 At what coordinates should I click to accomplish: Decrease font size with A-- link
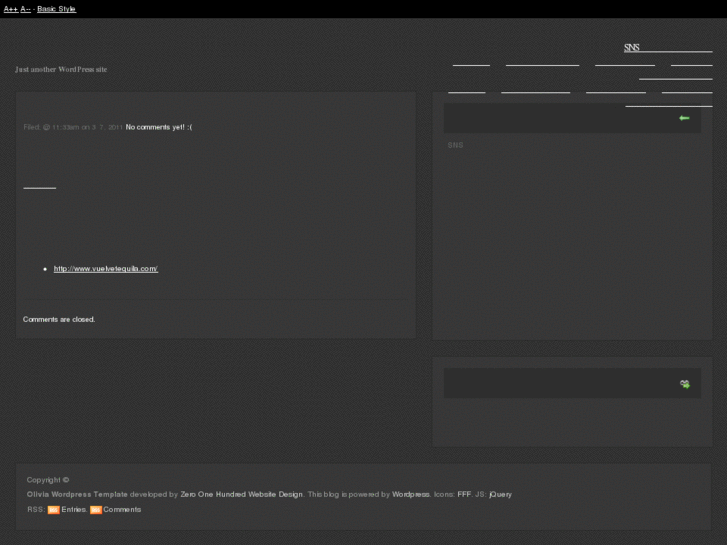26,9
